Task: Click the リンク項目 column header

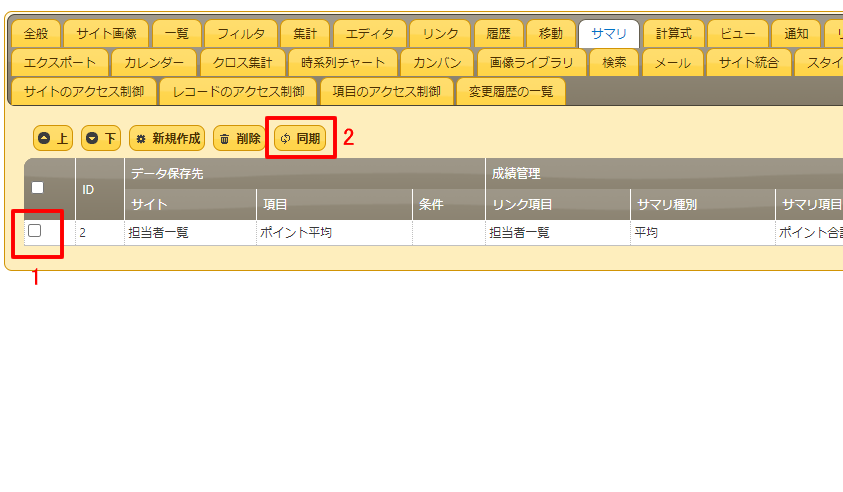Action: point(558,205)
